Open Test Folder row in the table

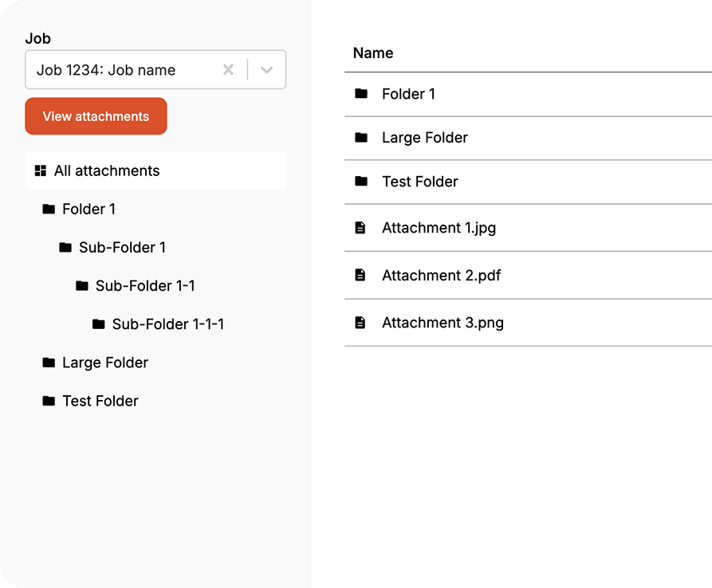coord(420,182)
